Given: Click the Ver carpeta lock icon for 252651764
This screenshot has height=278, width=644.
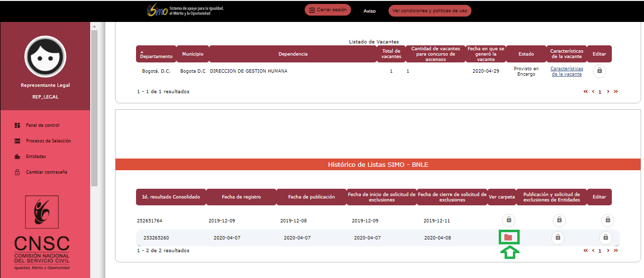Looking at the screenshot, I should (508, 220).
